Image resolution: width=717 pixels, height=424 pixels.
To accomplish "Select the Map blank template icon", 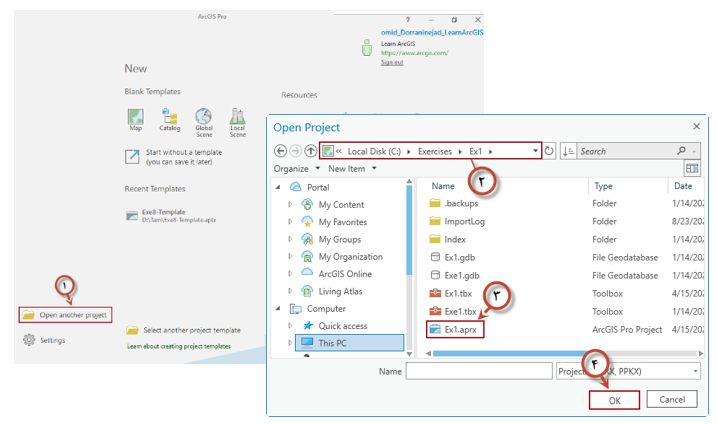I will (135, 116).
